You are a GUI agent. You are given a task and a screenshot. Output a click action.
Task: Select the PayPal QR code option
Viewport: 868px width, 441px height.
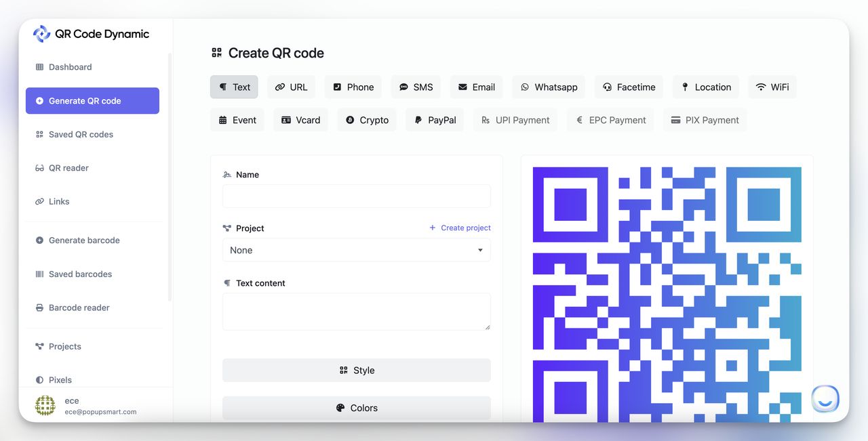pos(434,119)
